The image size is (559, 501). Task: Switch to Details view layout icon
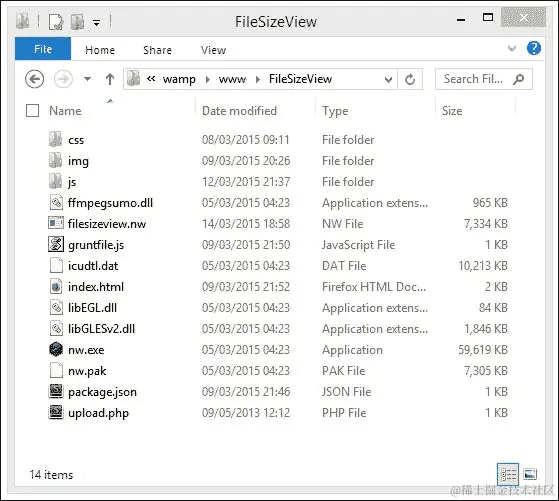coord(508,474)
